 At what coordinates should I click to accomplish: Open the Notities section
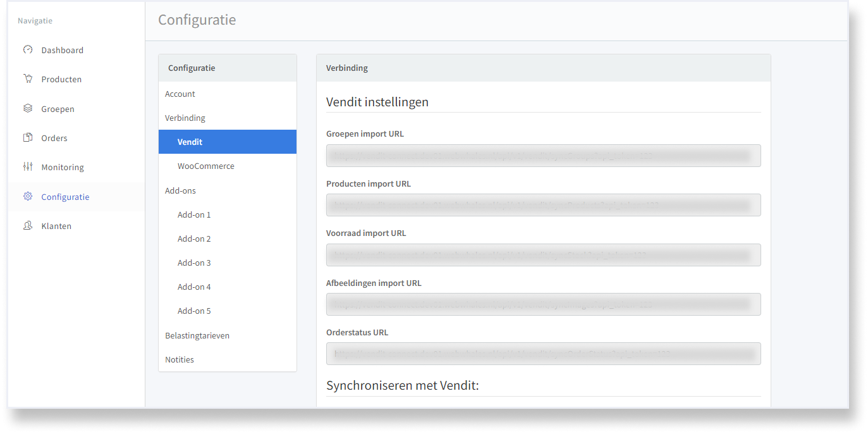click(x=179, y=359)
